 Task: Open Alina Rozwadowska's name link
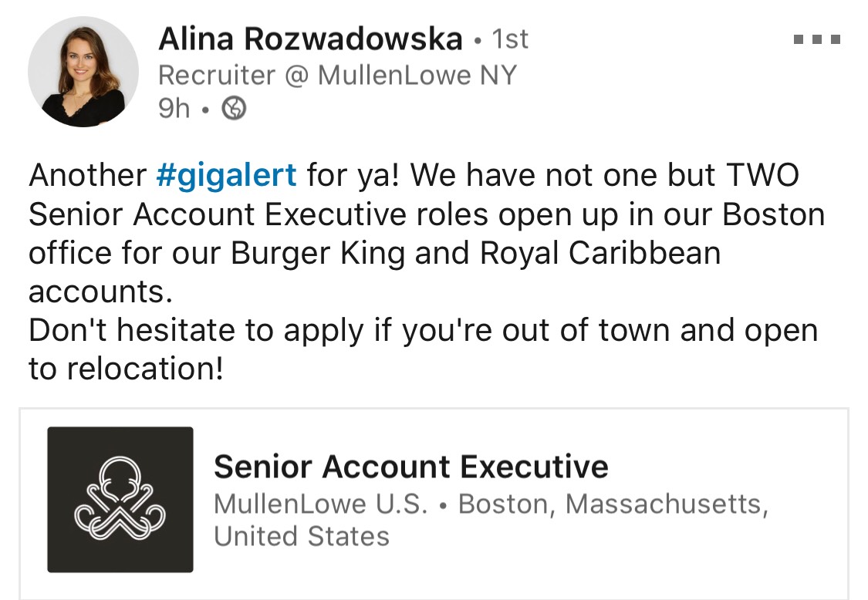(310, 39)
